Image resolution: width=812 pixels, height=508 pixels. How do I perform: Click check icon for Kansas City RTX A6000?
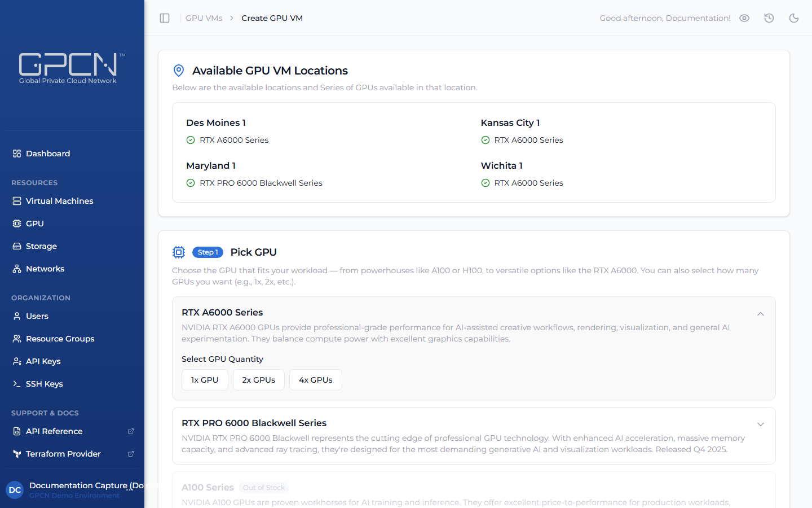486,140
